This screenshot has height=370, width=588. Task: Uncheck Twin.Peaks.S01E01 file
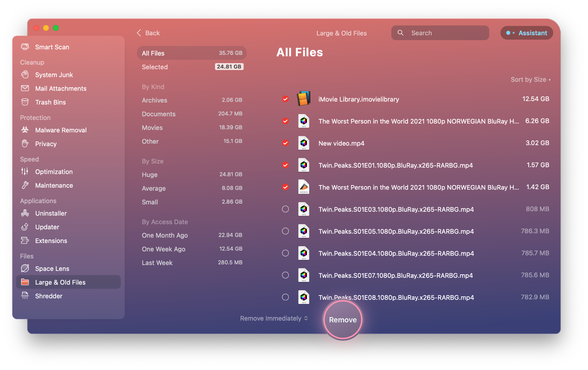[285, 165]
